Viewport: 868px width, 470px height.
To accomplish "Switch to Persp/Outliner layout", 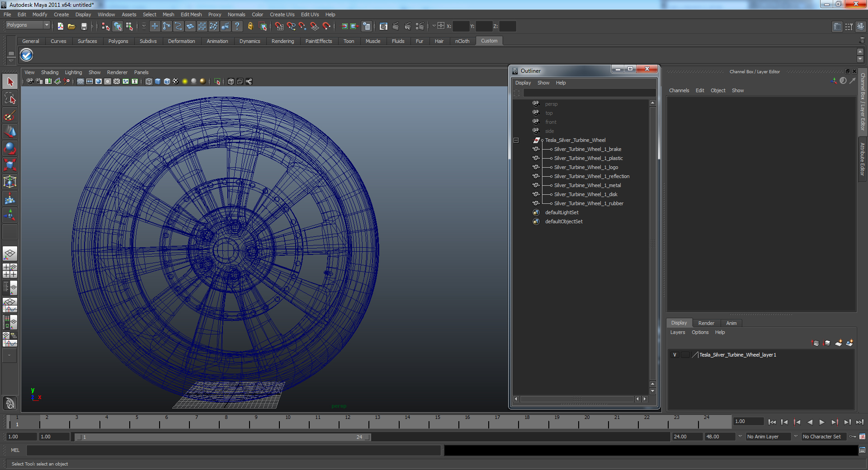I will (x=10, y=287).
